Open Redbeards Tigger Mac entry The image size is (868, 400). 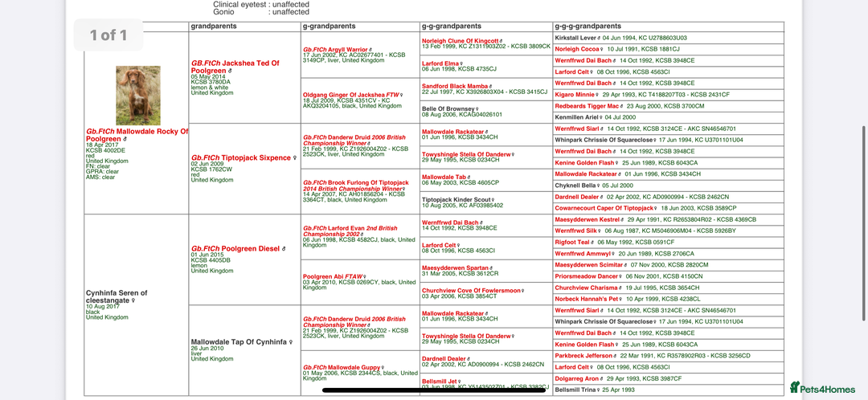pos(588,106)
